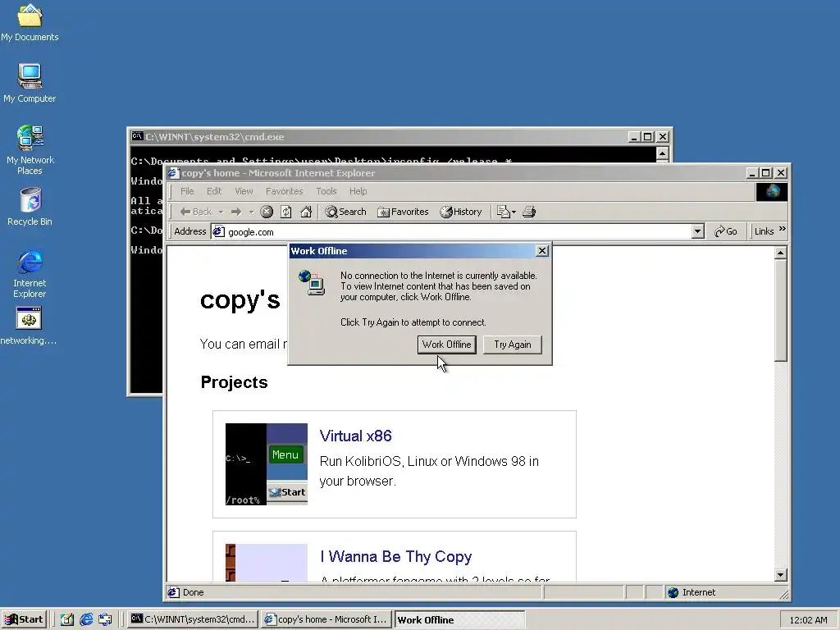Screen dimensions: 840x630
Task: Click the Internet zone icon in status bar
Action: [673, 592]
